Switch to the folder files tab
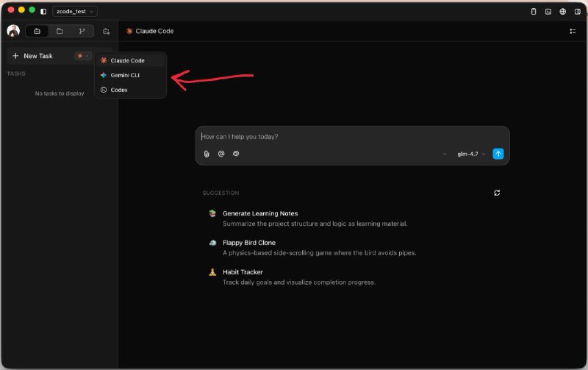Image resolution: width=588 pixels, height=370 pixels. pyautogui.click(x=60, y=31)
